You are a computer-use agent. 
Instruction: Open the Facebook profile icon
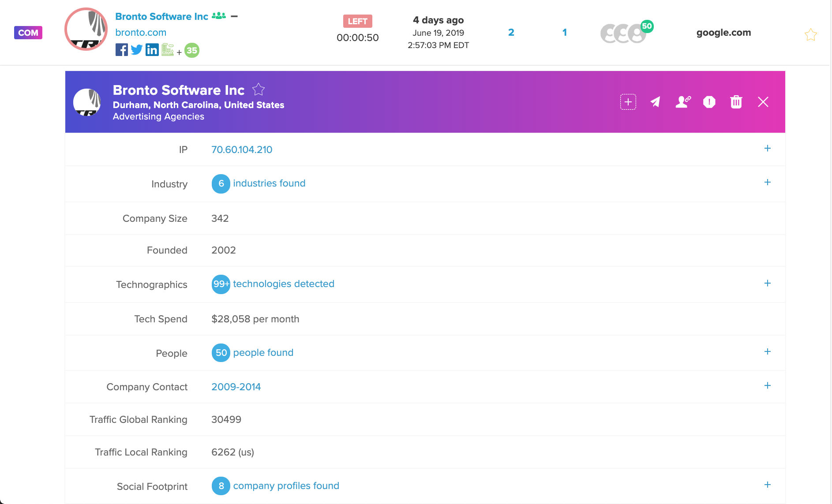[x=122, y=50]
